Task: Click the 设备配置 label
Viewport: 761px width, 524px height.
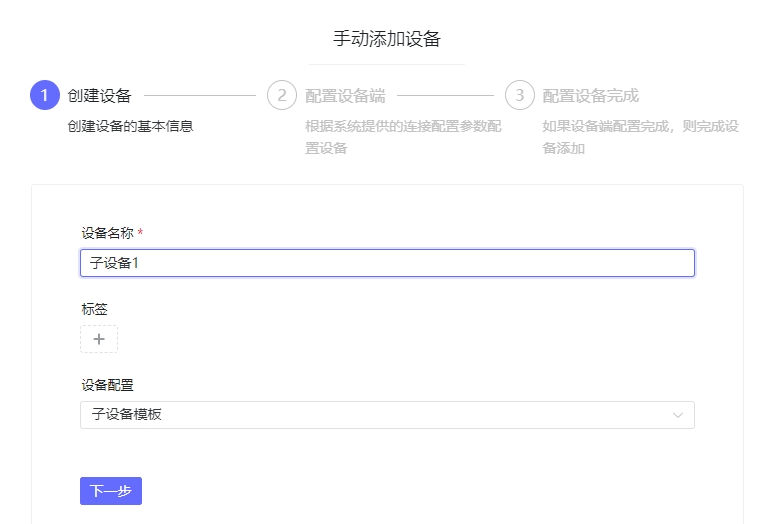Action: [107, 385]
